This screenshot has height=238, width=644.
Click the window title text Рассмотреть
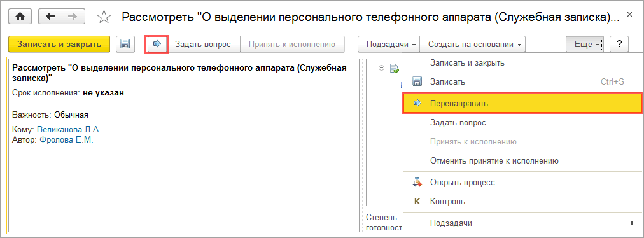coord(370,17)
